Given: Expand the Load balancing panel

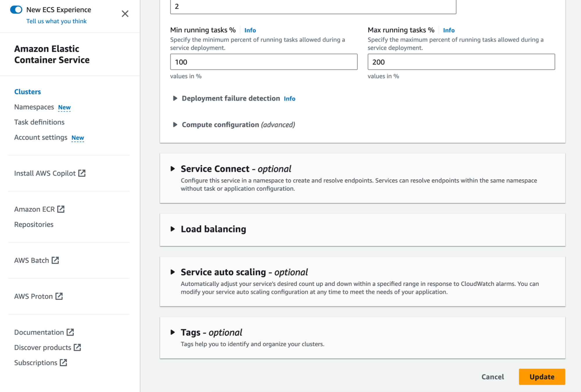Looking at the screenshot, I should coord(173,229).
